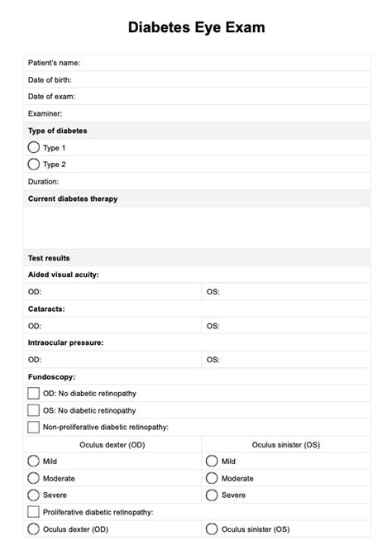
Task: Choose Moderate under Oculus dexter (OD)
Action: click(x=34, y=478)
